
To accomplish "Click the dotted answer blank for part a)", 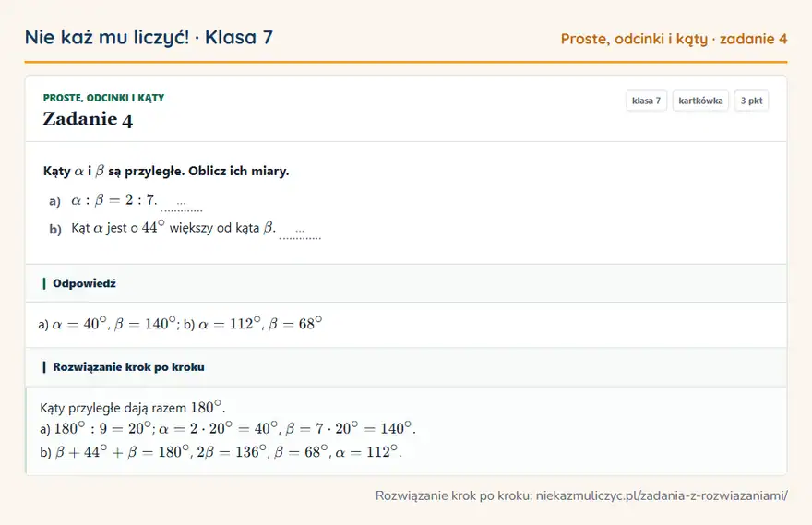I will click(x=181, y=204).
